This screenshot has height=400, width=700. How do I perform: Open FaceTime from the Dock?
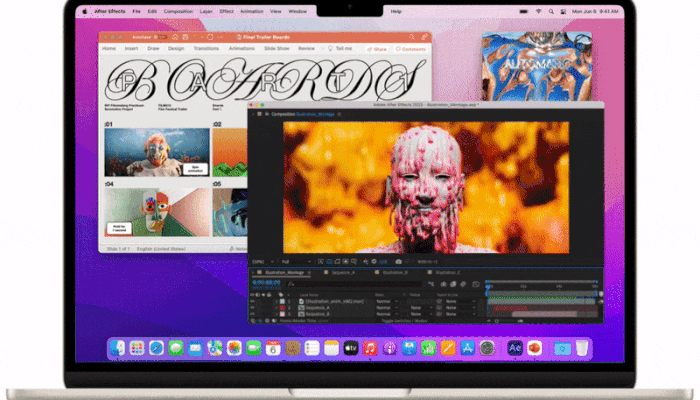[254, 348]
